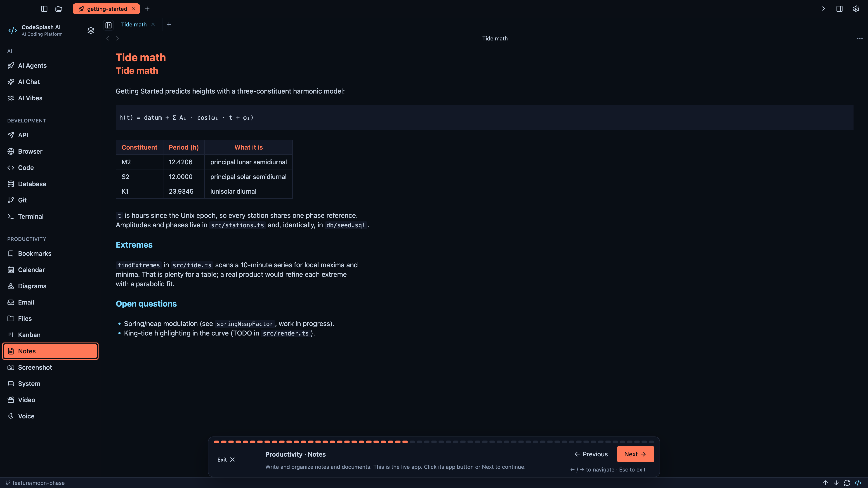Toggle the left sidebar panel icon

[x=44, y=9]
